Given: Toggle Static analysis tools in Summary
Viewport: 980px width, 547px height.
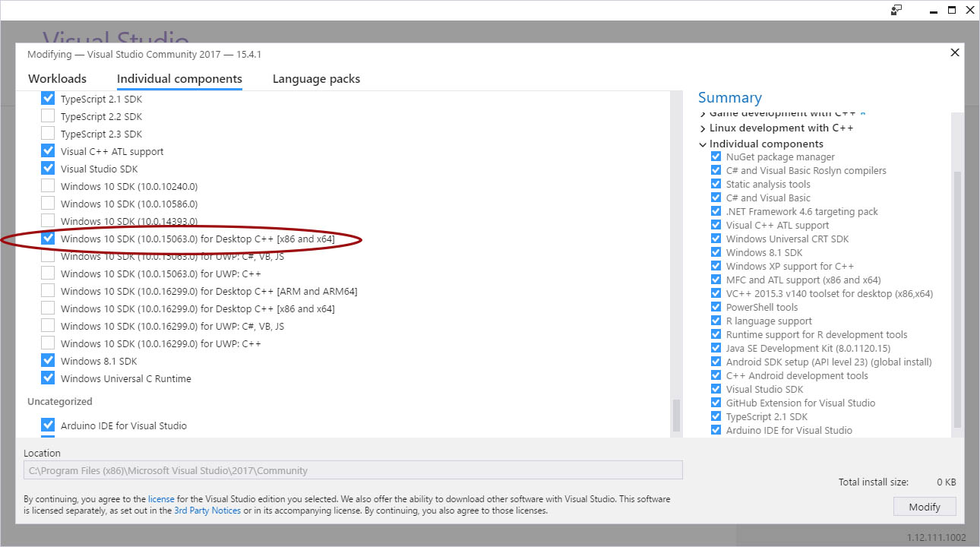Looking at the screenshot, I should [716, 185].
